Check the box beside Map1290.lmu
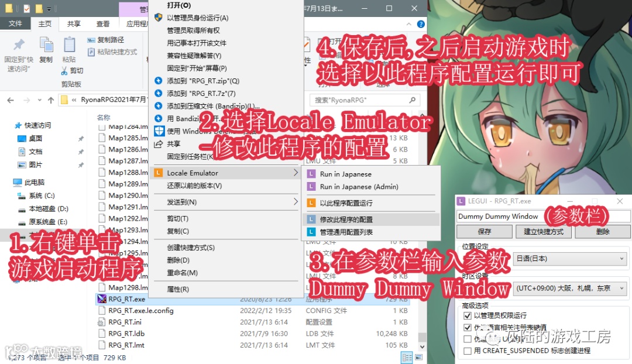632x364 pixels. [102, 195]
